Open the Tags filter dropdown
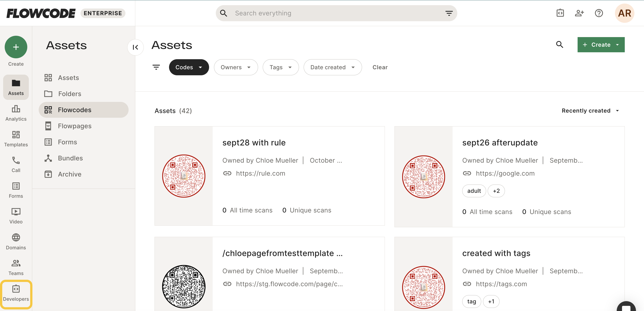 pyautogui.click(x=281, y=67)
